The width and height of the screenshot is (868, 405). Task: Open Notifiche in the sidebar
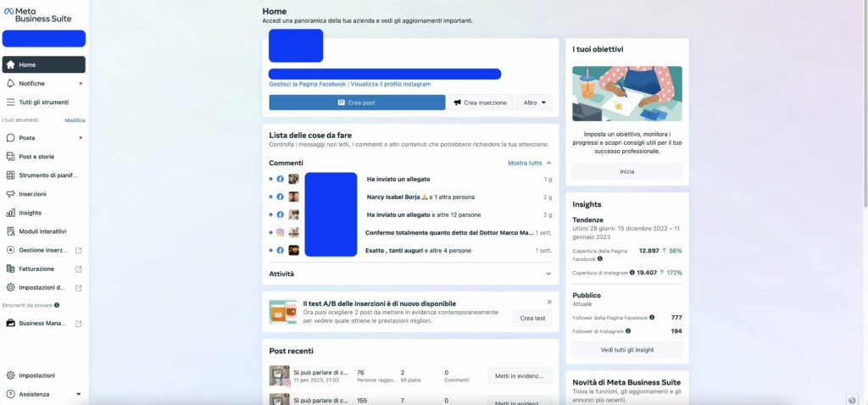(44, 84)
